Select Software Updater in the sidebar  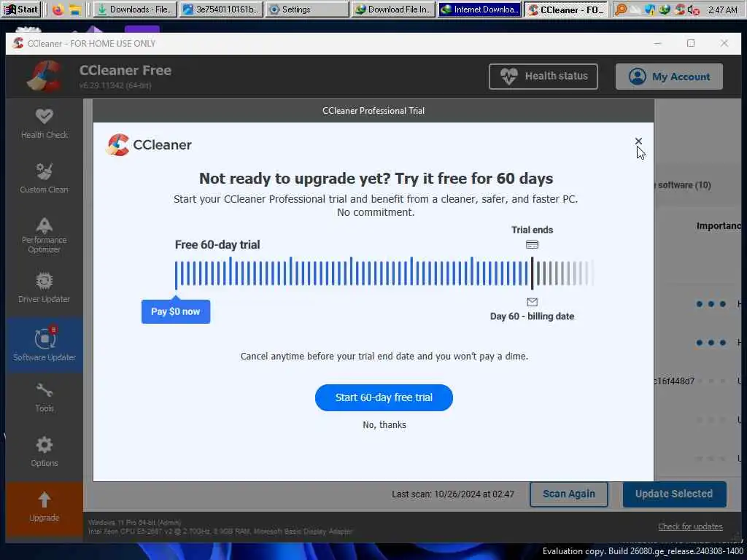[44, 345]
